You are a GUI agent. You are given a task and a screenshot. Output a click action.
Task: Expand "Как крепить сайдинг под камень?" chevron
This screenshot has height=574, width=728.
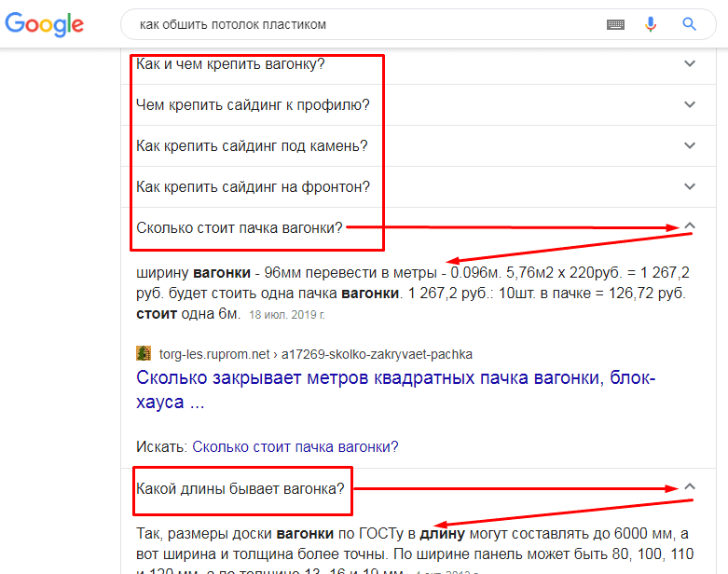[x=690, y=145]
